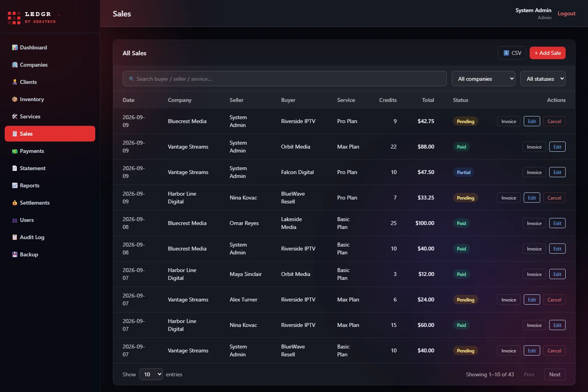Click the Add Sale button

[x=548, y=53]
